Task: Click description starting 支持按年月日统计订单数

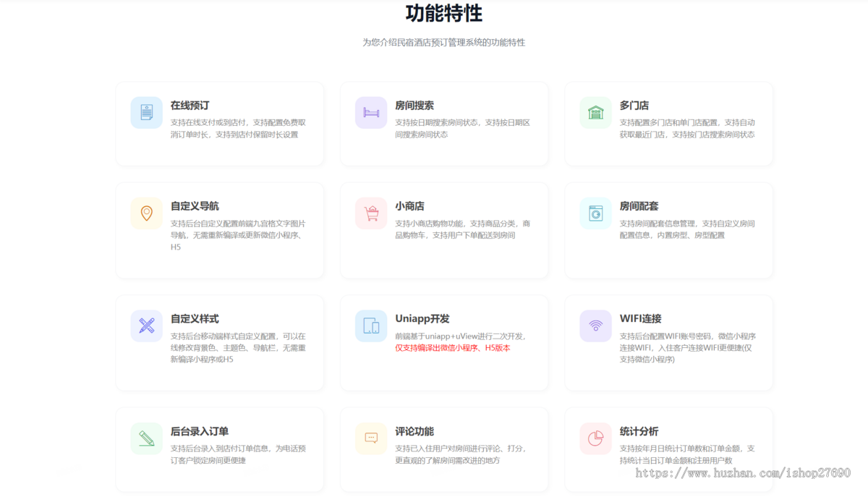Action: pyautogui.click(x=687, y=454)
